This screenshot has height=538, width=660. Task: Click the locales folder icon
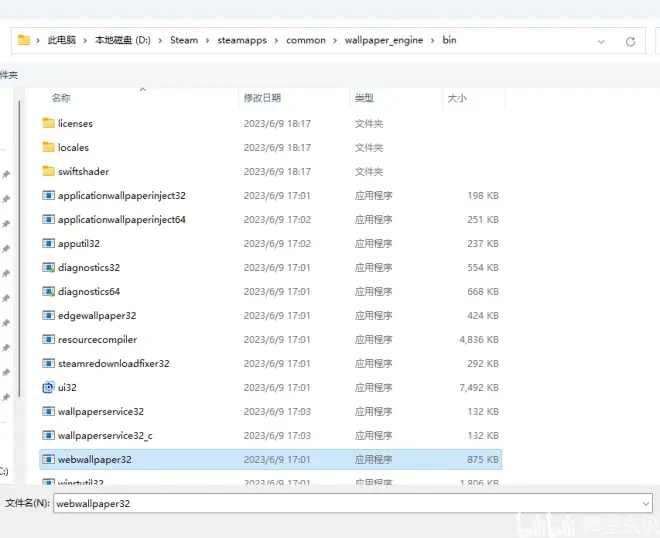(x=48, y=147)
